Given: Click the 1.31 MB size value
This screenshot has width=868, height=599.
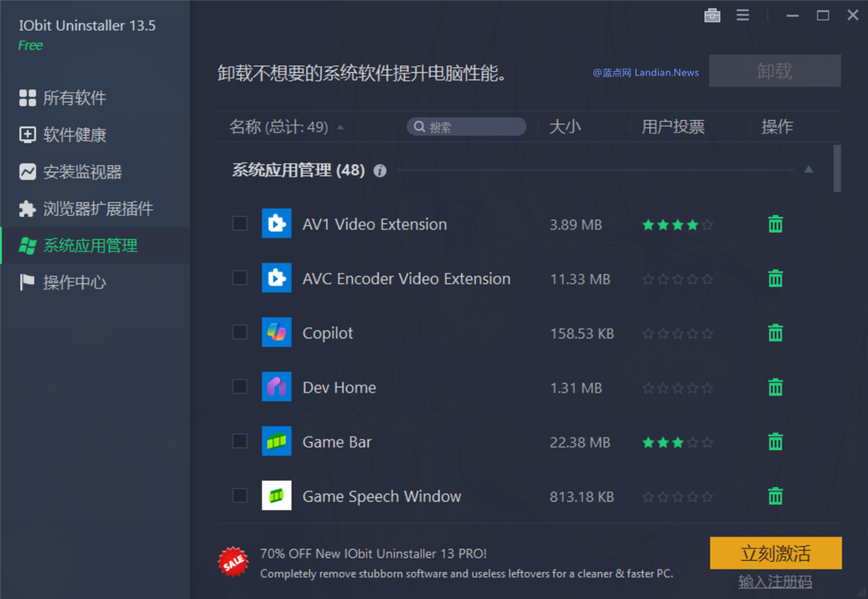Looking at the screenshot, I should click(x=576, y=388).
